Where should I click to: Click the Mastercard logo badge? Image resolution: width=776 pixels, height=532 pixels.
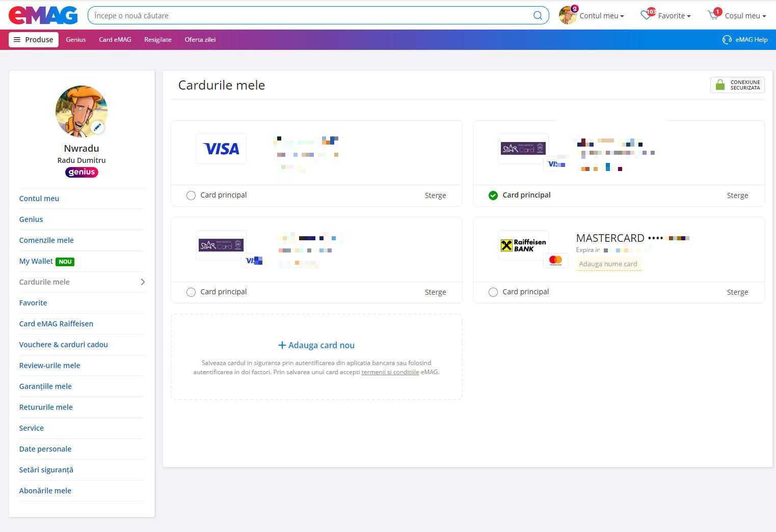555,260
